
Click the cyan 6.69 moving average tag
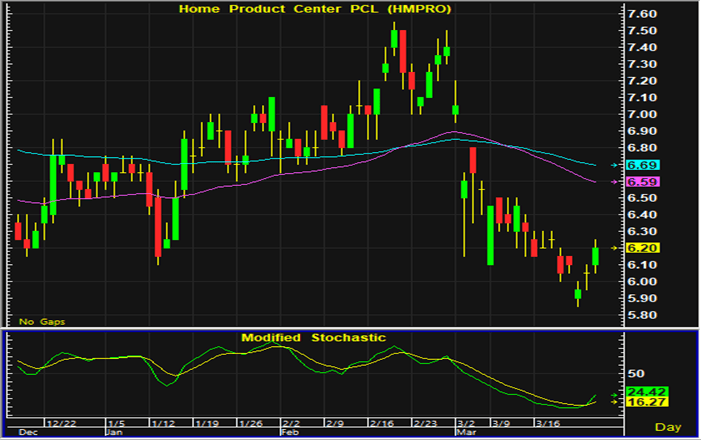point(640,164)
